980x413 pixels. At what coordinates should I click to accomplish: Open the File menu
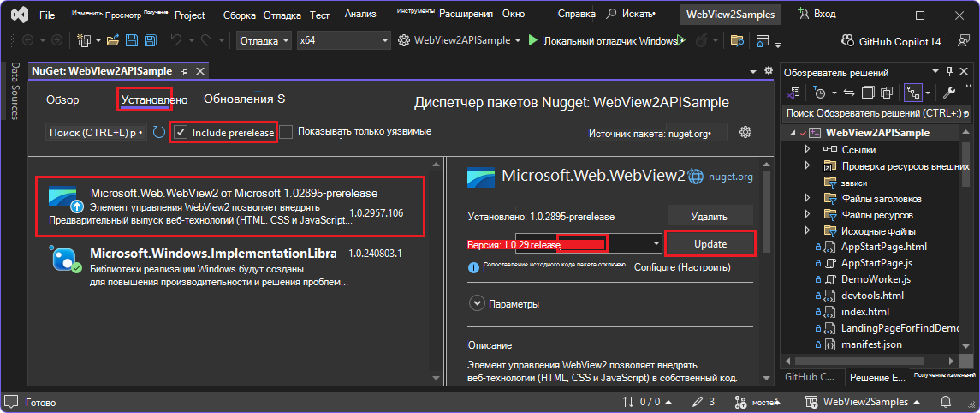pyautogui.click(x=47, y=15)
